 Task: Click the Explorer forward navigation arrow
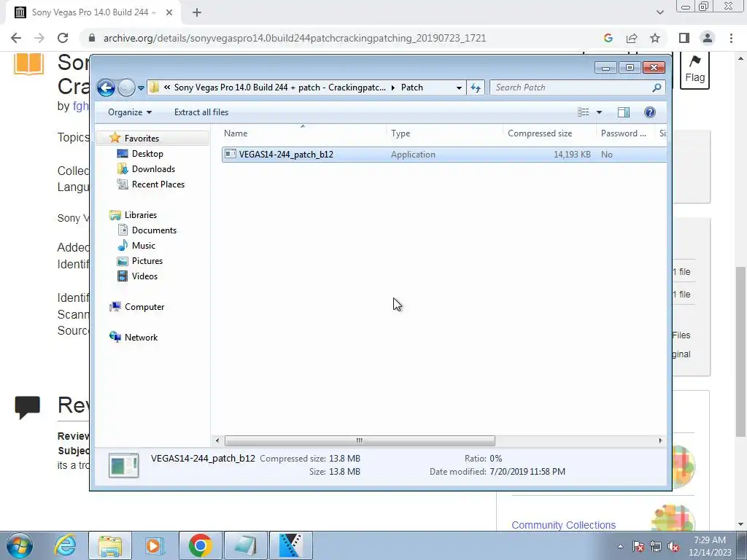tap(126, 87)
